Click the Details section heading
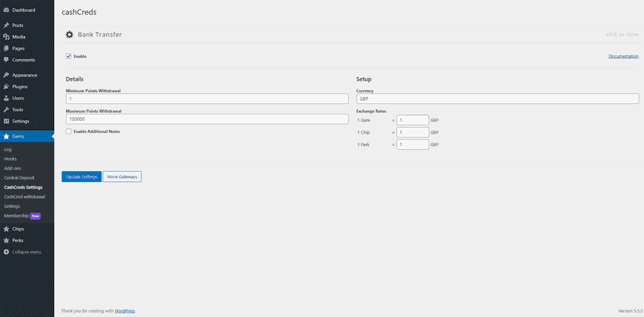The image size is (644, 317). (74, 79)
